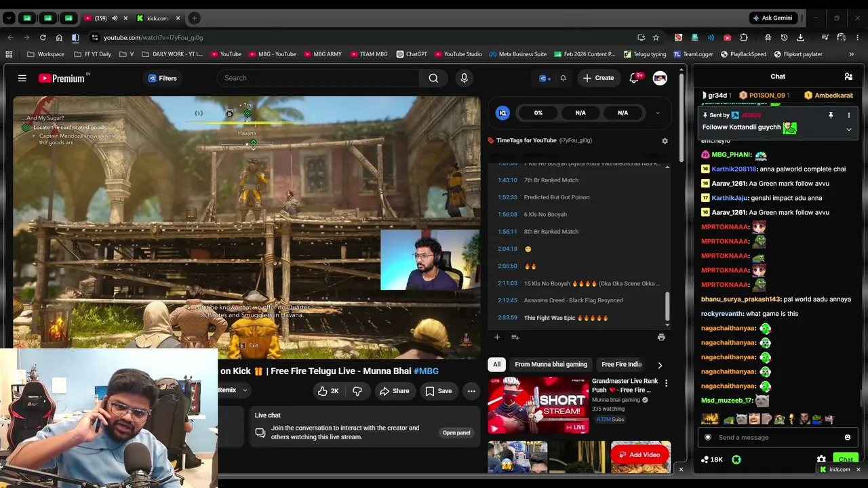Click the Send a message chat box
Image resolution: width=868 pixels, height=488 pixels.
coord(778,437)
